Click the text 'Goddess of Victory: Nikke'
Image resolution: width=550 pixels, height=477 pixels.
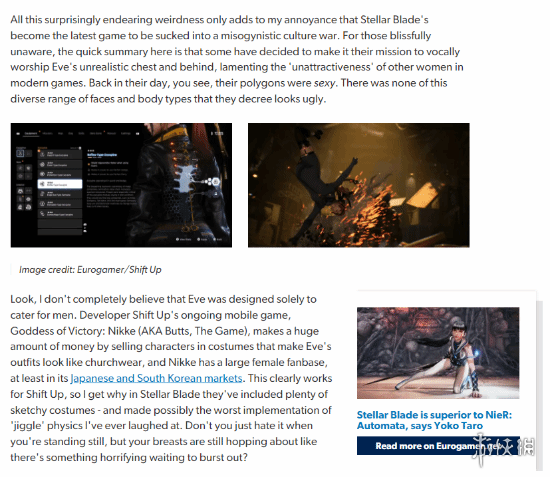tap(73, 331)
